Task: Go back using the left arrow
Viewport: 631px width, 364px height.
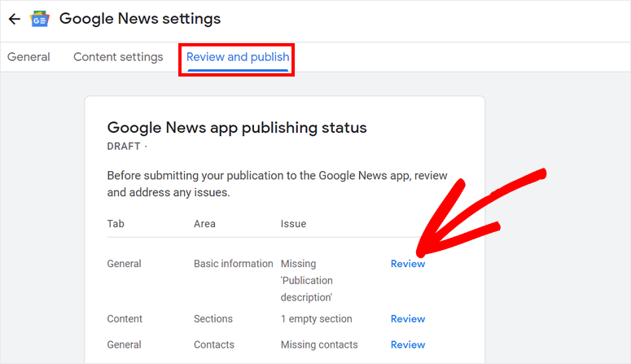Action: tap(15, 19)
